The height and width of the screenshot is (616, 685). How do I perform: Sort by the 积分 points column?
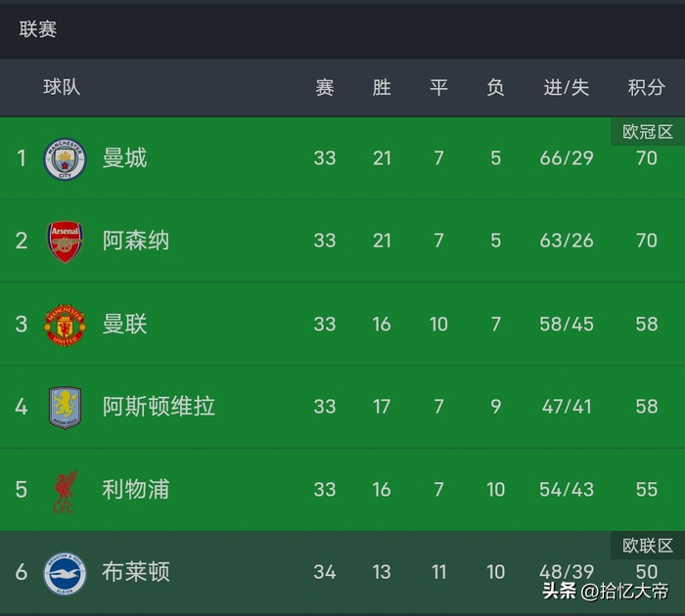(x=646, y=87)
